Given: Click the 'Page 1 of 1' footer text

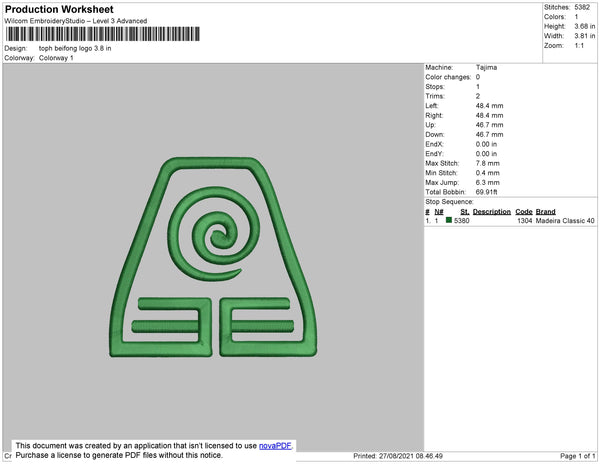Looking at the screenshot, I should point(578,456).
